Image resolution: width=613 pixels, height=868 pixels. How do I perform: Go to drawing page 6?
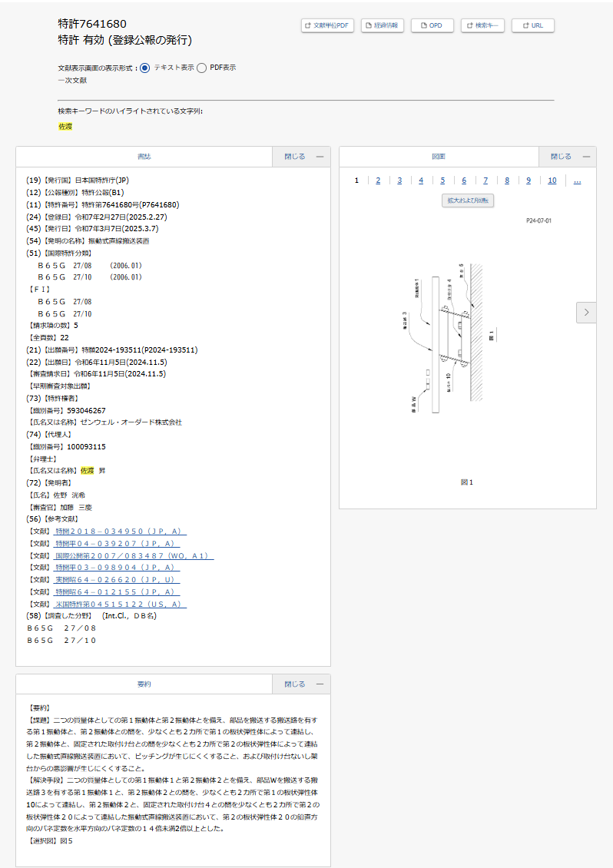[x=464, y=181]
